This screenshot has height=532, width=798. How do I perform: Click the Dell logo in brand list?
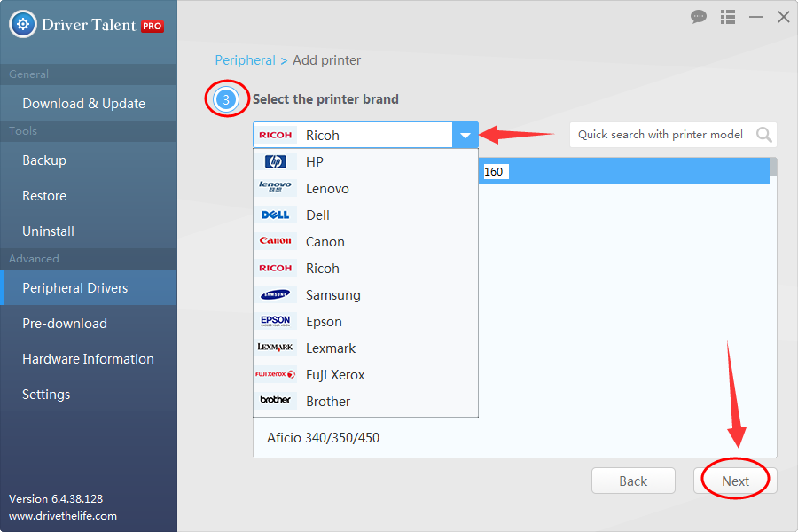tap(276, 215)
